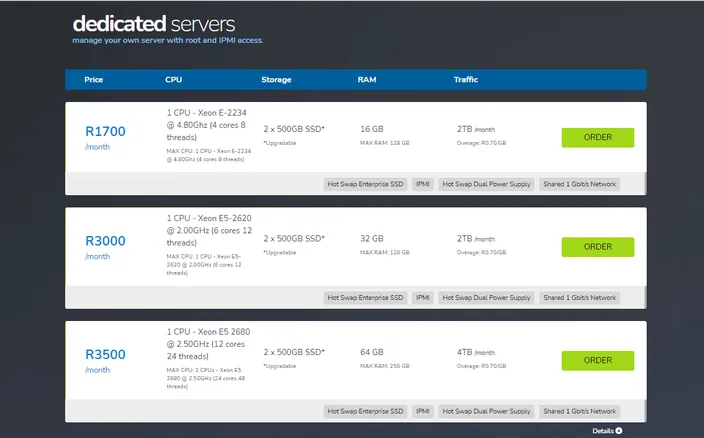The height and width of the screenshot is (438, 704).
Task: Order the R3000 per month server
Action: click(598, 247)
